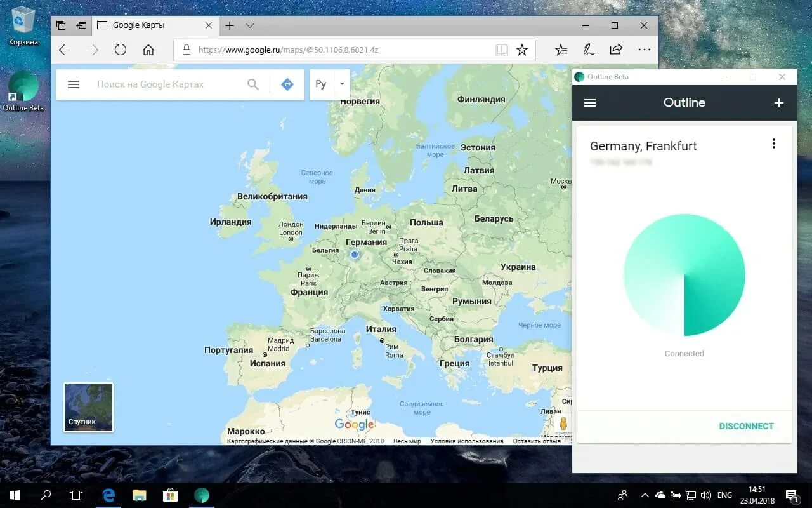
Task: Open the Корзина recycle bin icon
Action: [23, 27]
